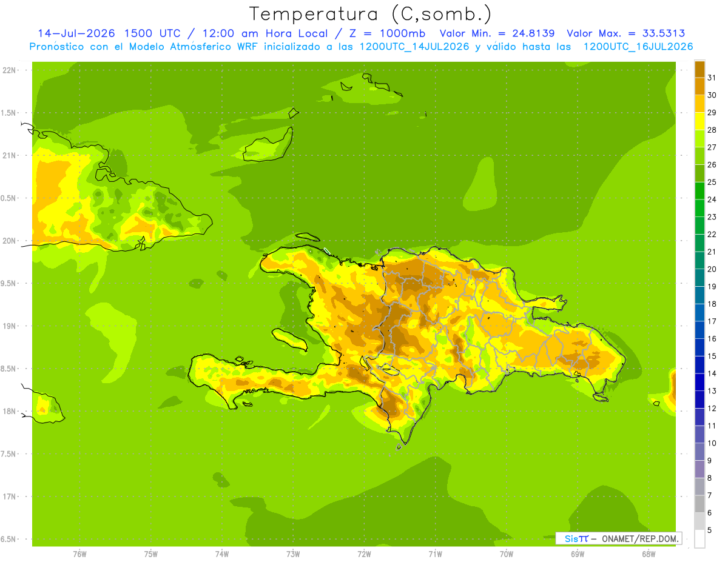Click the legend value '19'
The height and width of the screenshot is (562, 728).
pyautogui.click(x=712, y=287)
